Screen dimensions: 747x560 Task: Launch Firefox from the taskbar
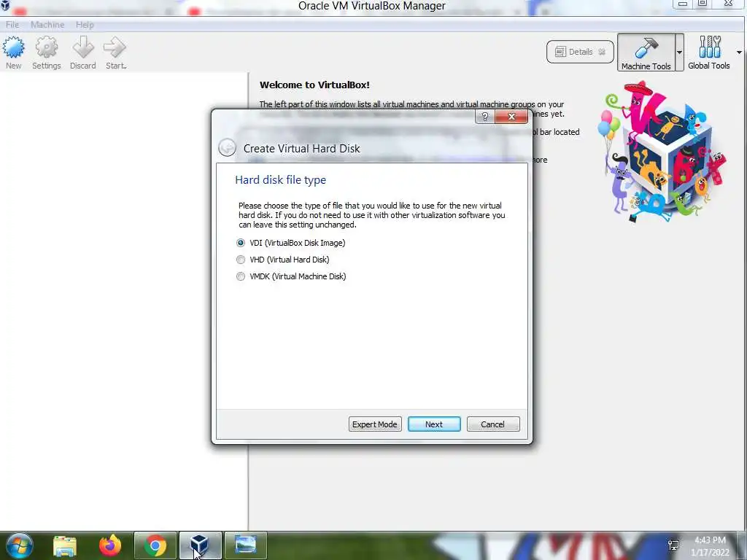(110, 545)
